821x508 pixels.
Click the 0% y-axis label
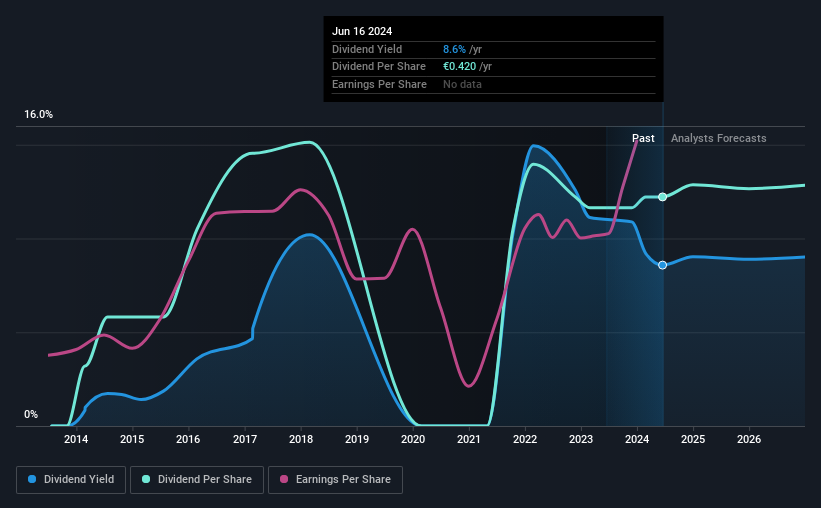click(x=31, y=414)
